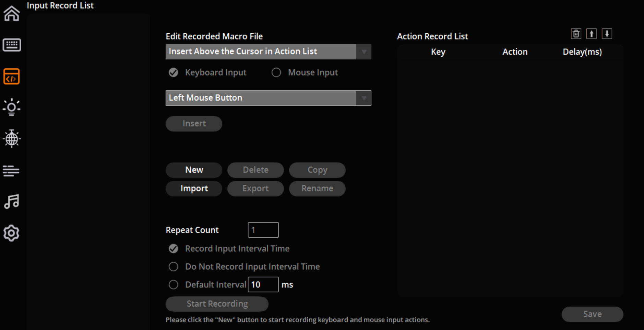
Task: Open the Home page icon in sidebar
Action: pyautogui.click(x=12, y=14)
